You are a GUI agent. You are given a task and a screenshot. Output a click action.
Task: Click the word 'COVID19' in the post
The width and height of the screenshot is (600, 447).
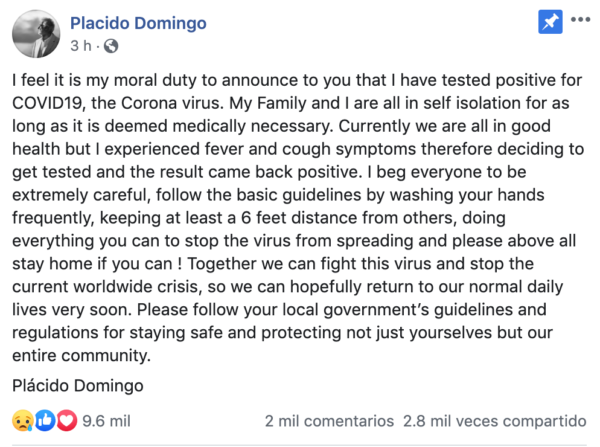[x=49, y=103]
